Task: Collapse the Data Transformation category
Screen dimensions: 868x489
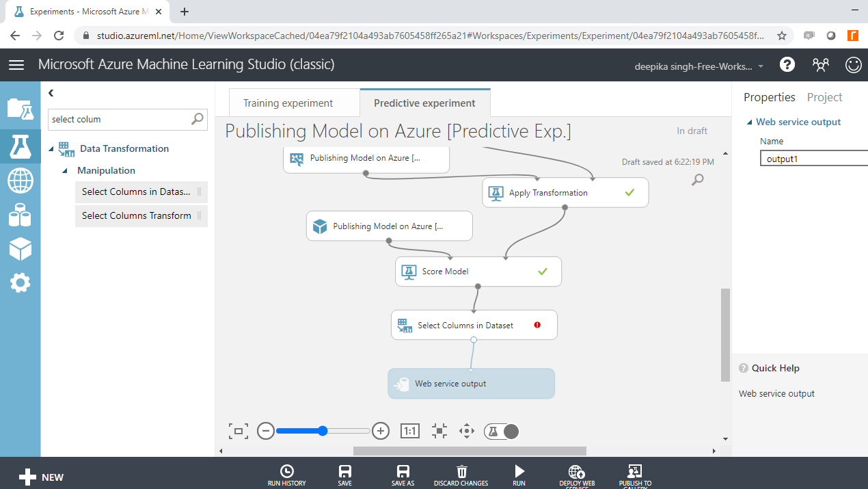Action: (x=51, y=149)
